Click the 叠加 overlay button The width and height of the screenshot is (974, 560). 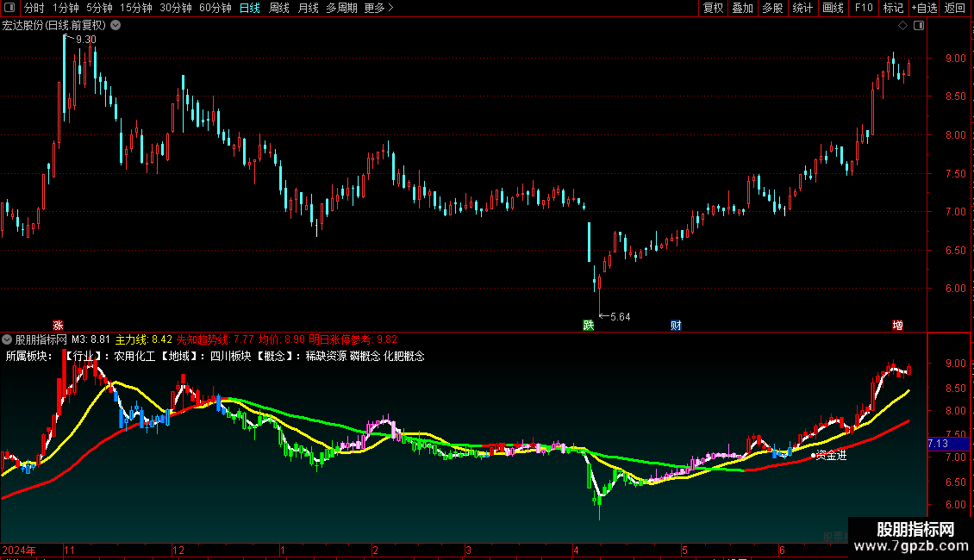click(x=742, y=8)
